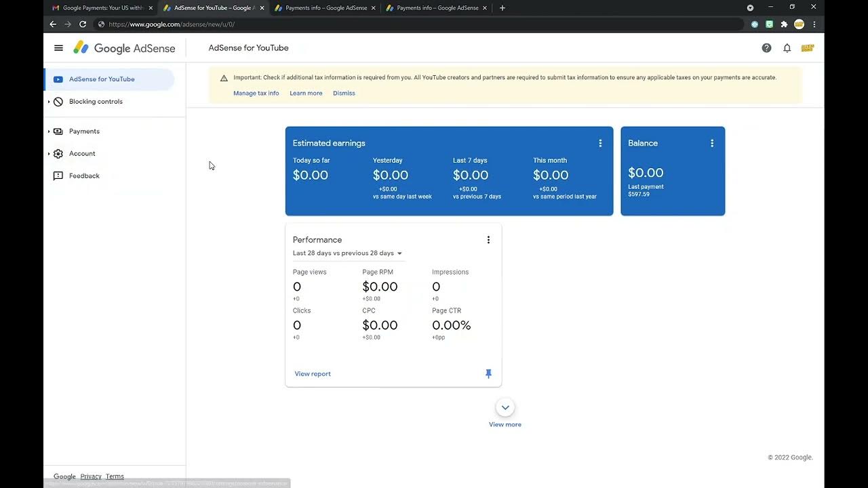Expand the Payments sidebar section
This screenshot has width=868, height=488.
[x=49, y=131]
